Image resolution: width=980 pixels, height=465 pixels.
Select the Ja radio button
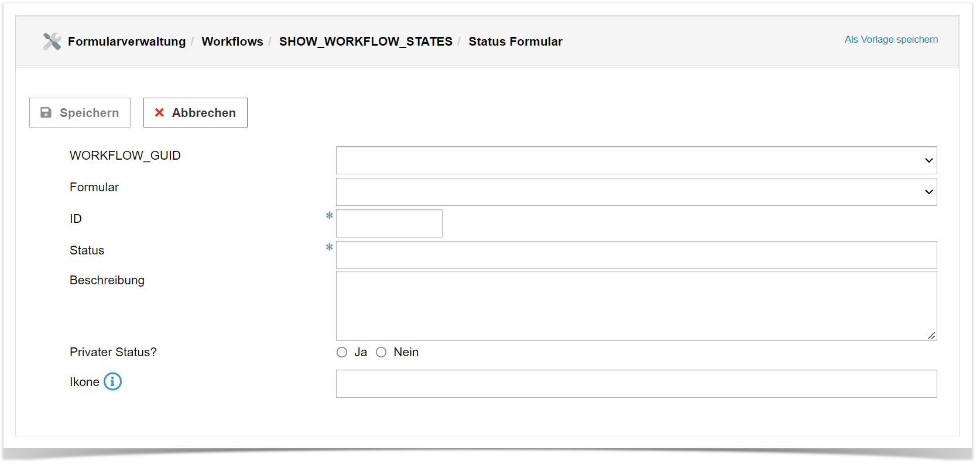[x=342, y=352]
